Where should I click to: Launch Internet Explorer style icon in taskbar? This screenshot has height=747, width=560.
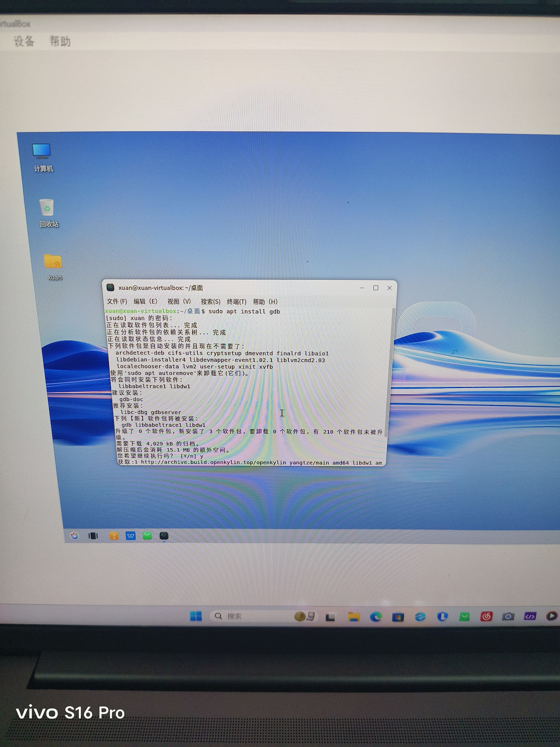(420, 617)
